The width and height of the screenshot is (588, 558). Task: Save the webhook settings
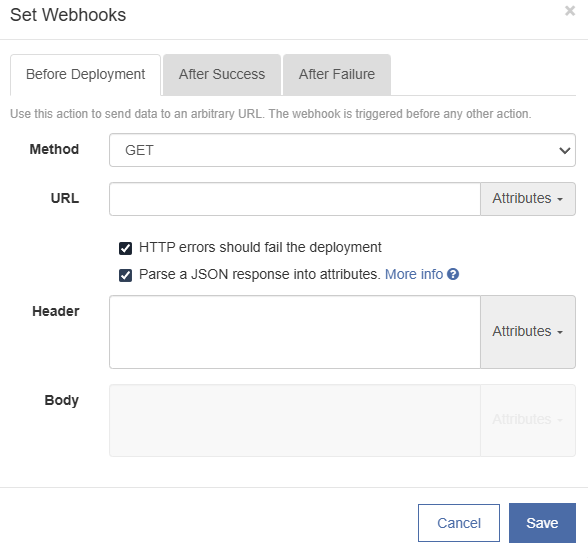coord(542,523)
